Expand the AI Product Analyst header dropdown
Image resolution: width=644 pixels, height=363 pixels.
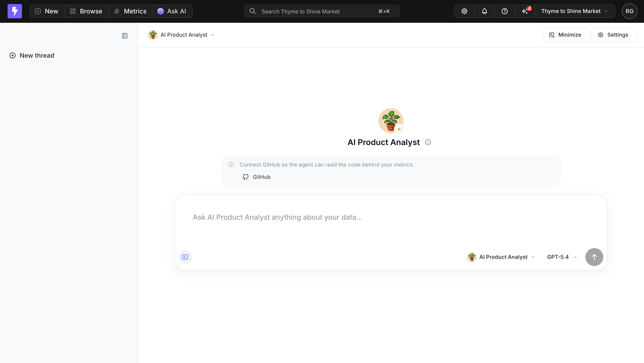[182, 35]
